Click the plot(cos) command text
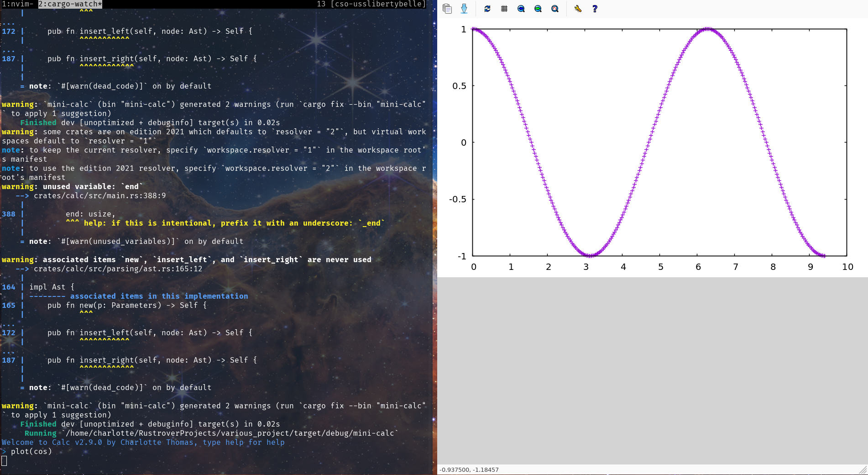Viewport: 868px width, 475px height. [31, 452]
